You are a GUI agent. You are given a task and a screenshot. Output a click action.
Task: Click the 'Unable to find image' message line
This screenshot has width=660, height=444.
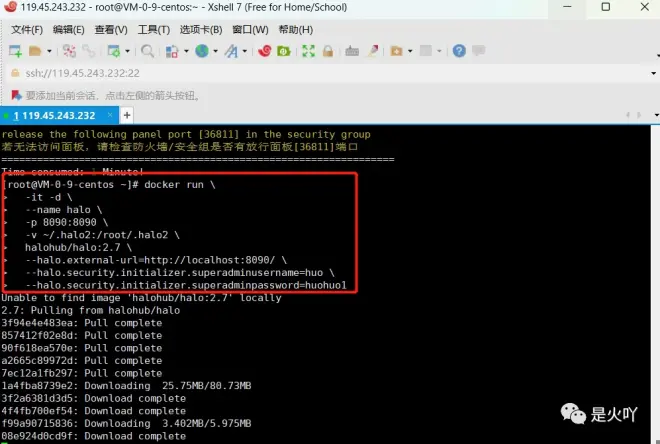141,298
